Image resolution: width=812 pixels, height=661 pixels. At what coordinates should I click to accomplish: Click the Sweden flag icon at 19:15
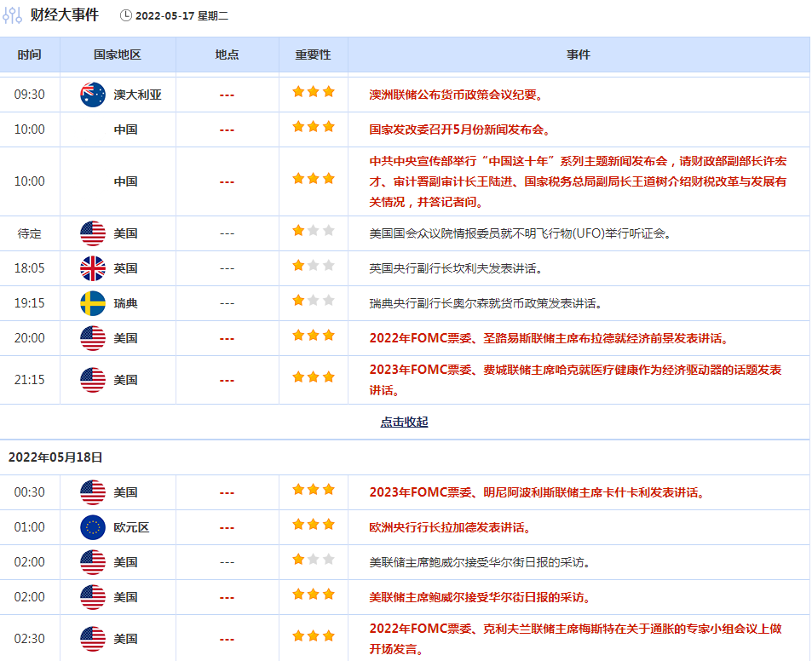click(93, 303)
